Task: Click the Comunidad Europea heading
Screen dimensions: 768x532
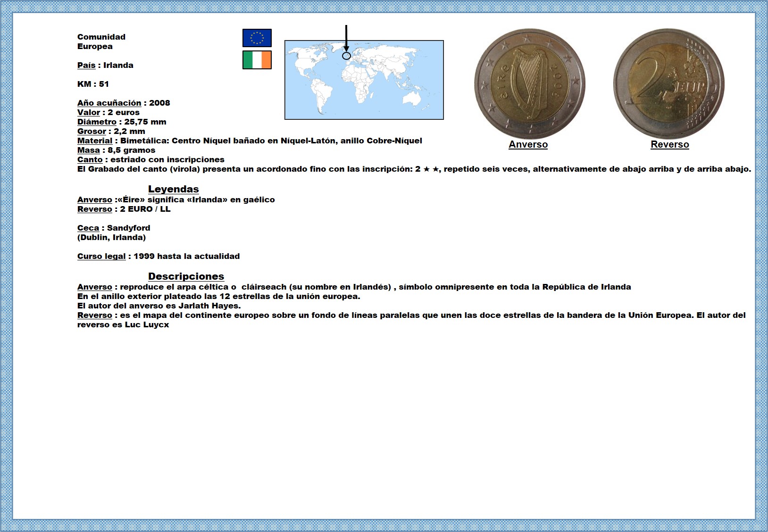Action: [x=101, y=42]
